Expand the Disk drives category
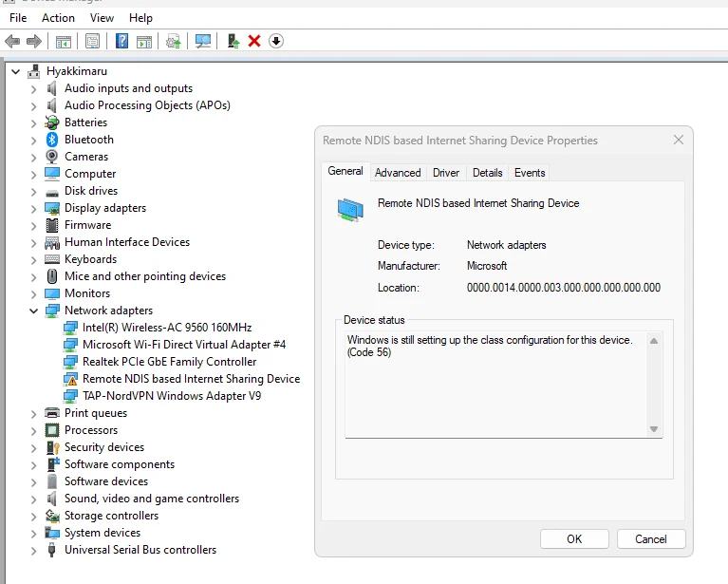Image resolution: width=728 pixels, height=584 pixels. (33, 191)
